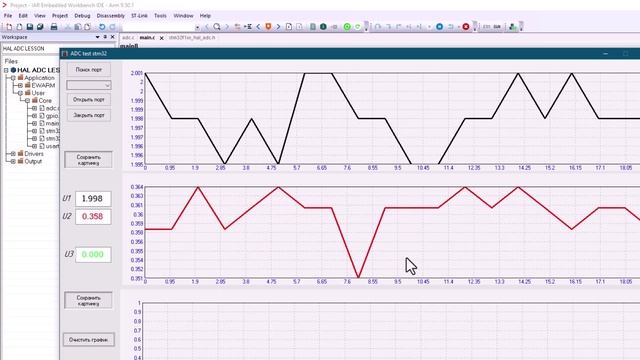Open the Edit menu

coord(23,16)
